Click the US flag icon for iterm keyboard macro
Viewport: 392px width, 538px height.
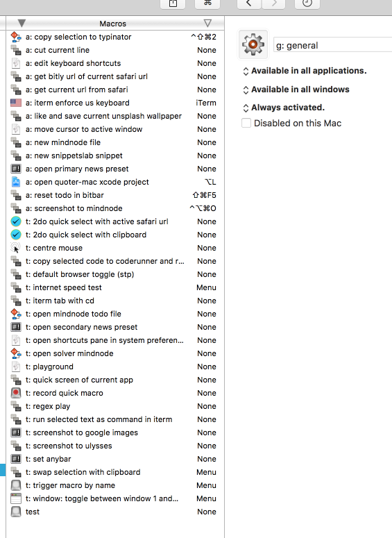point(16,103)
